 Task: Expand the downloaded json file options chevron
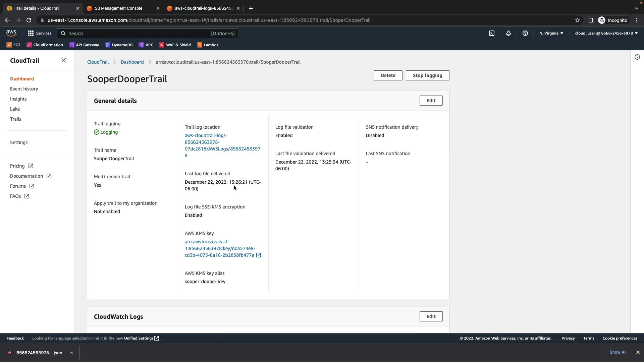[71, 353]
